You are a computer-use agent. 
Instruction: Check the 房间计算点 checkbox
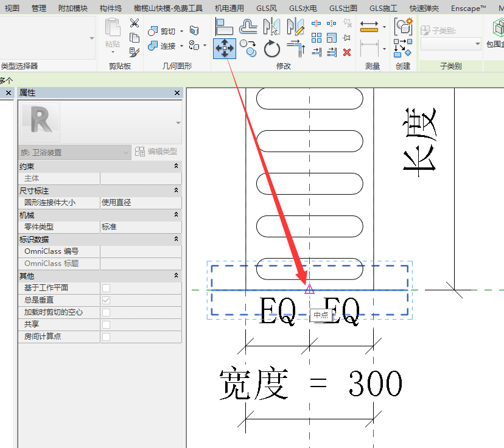click(106, 337)
